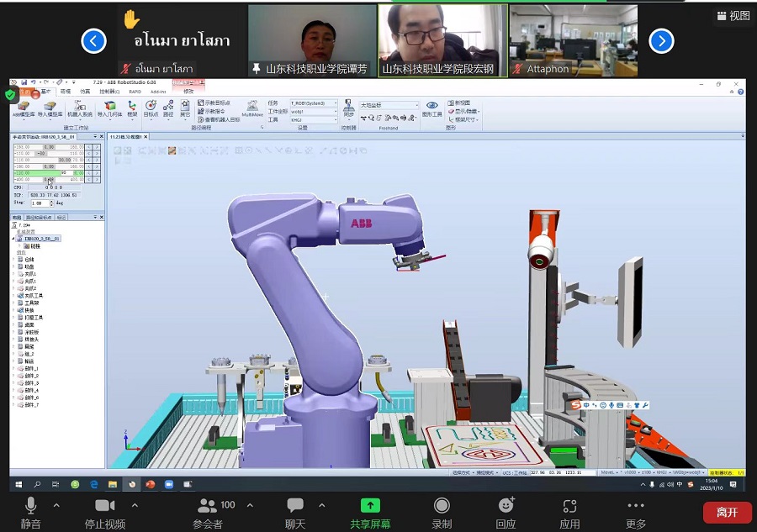Click the Zoom icon in the shared taskbar
The height and width of the screenshot is (532, 757).
169,484
